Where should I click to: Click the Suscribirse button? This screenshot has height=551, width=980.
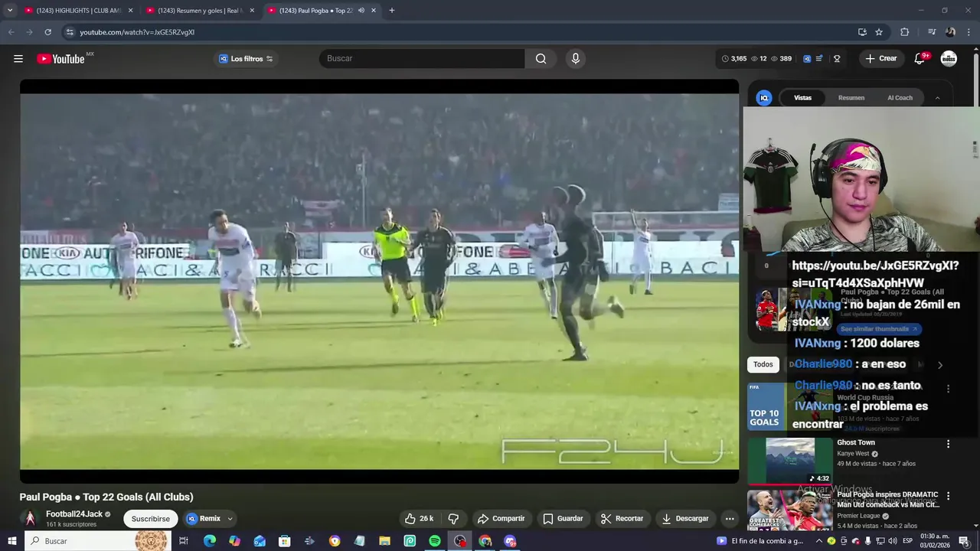click(151, 519)
